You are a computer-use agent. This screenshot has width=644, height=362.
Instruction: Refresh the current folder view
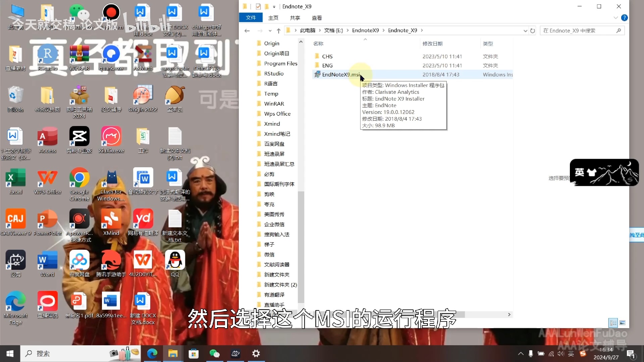coord(532,31)
